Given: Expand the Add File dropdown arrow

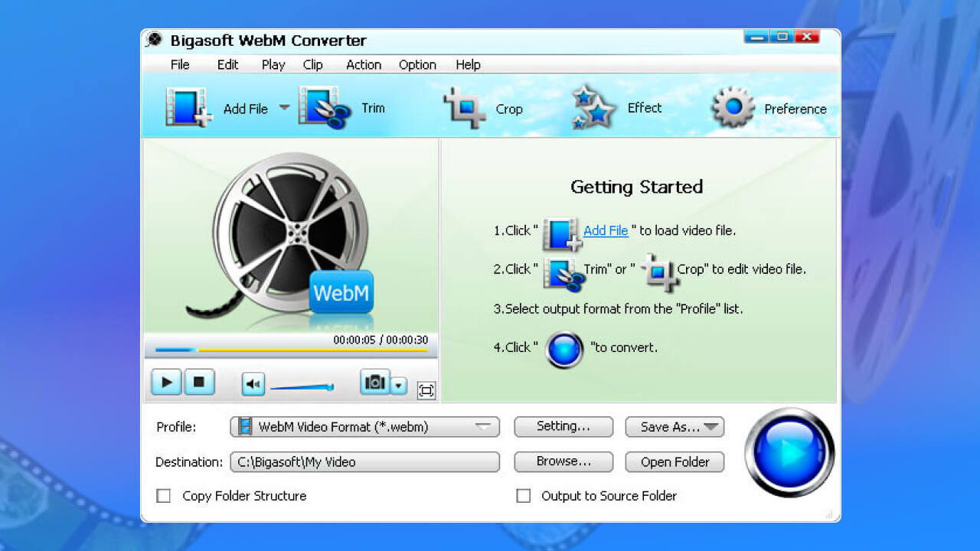Looking at the screenshot, I should coord(284,107).
